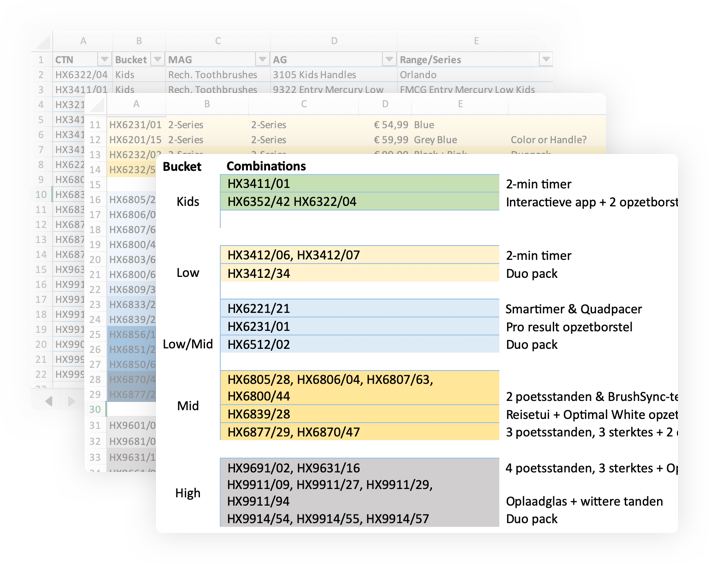The image size is (709, 564).
Task: Click select-all corner in middle spreadsheet
Action: pyautogui.click(x=96, y=104)
